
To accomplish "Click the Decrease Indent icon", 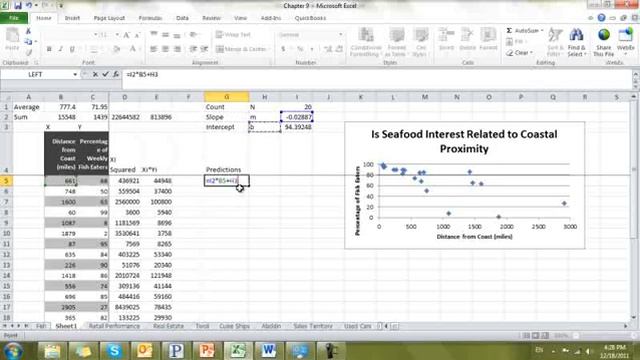I will [193, 49].
